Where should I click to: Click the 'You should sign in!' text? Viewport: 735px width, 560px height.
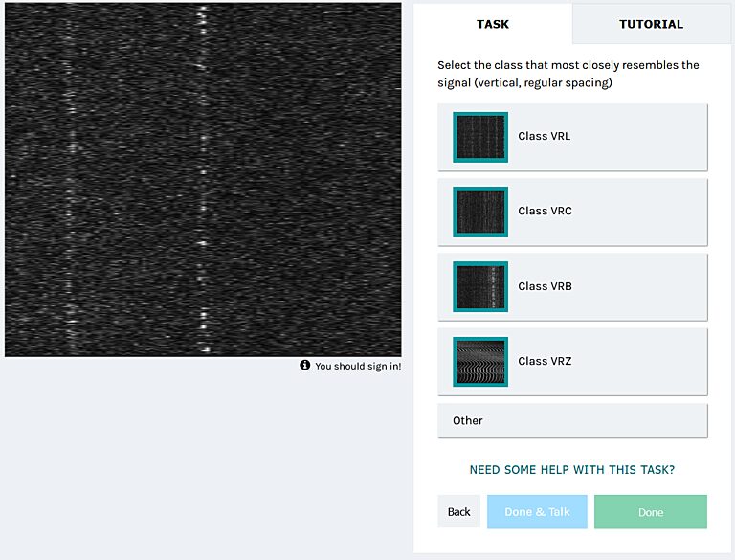tap(358, 366)
